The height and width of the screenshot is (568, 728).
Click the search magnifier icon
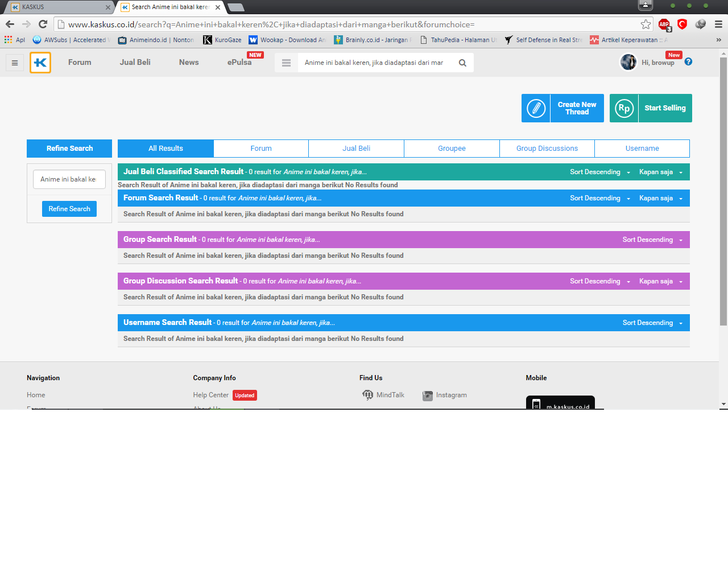[462, 63]
